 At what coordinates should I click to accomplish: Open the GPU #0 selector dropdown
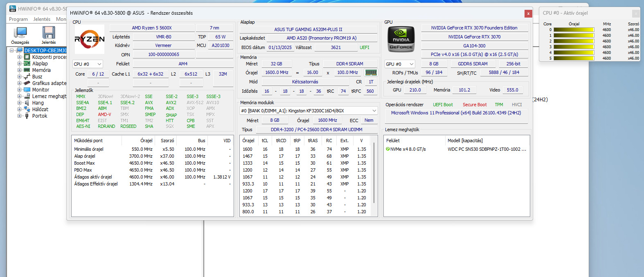coord(400,64)
